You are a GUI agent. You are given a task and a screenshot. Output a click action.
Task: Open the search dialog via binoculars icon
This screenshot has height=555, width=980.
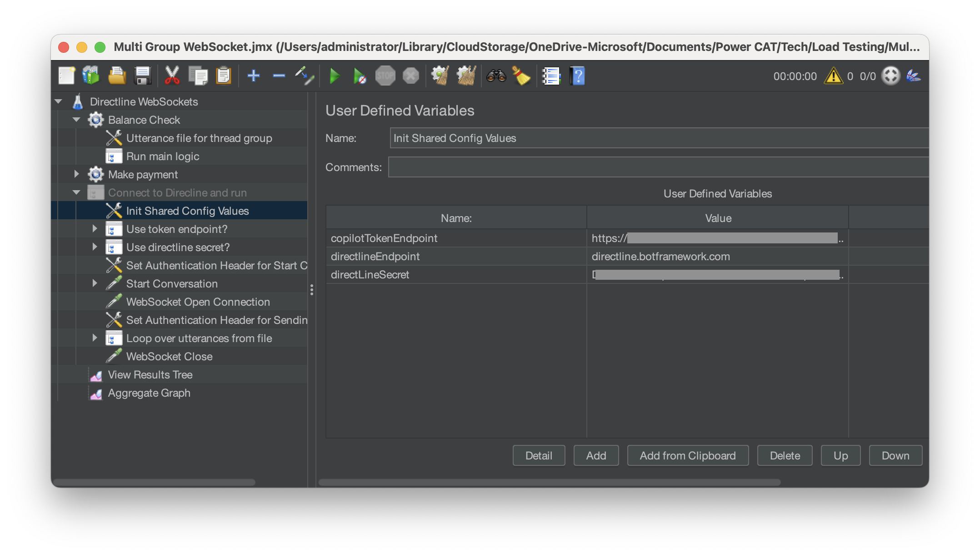tap(496, 76)
